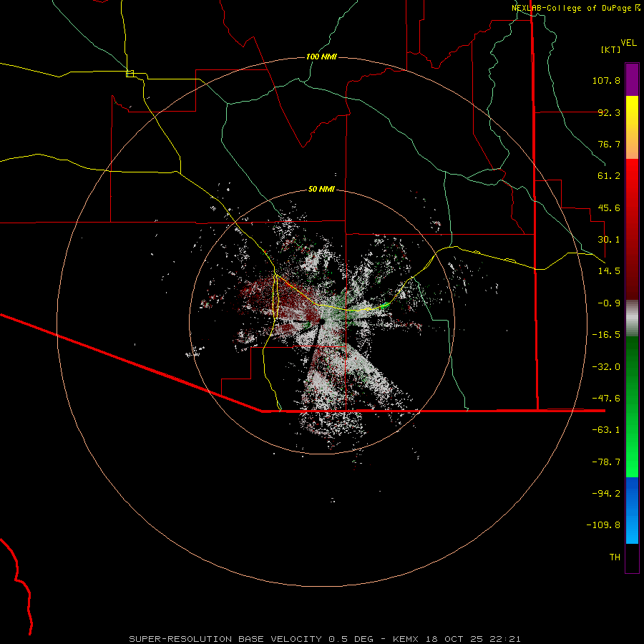
Task: Click the 76.7 scale value
Action: tap(609, 144)
